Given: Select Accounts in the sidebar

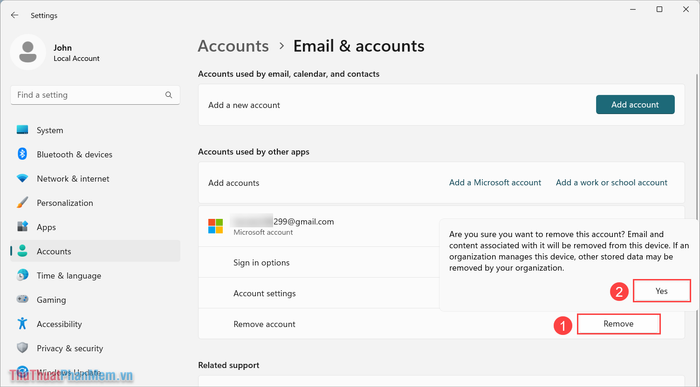Looking at the screenshot, I should coord(95,251).
